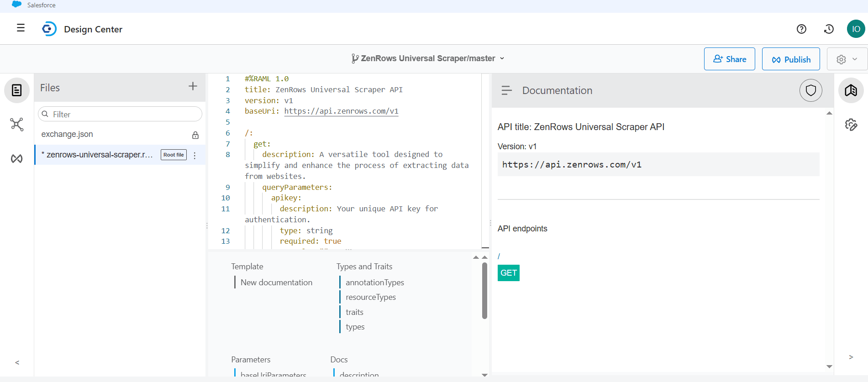Click the baseUri link in editor
This screenshot has height=382, width=868.
click(x=341, y=111)
